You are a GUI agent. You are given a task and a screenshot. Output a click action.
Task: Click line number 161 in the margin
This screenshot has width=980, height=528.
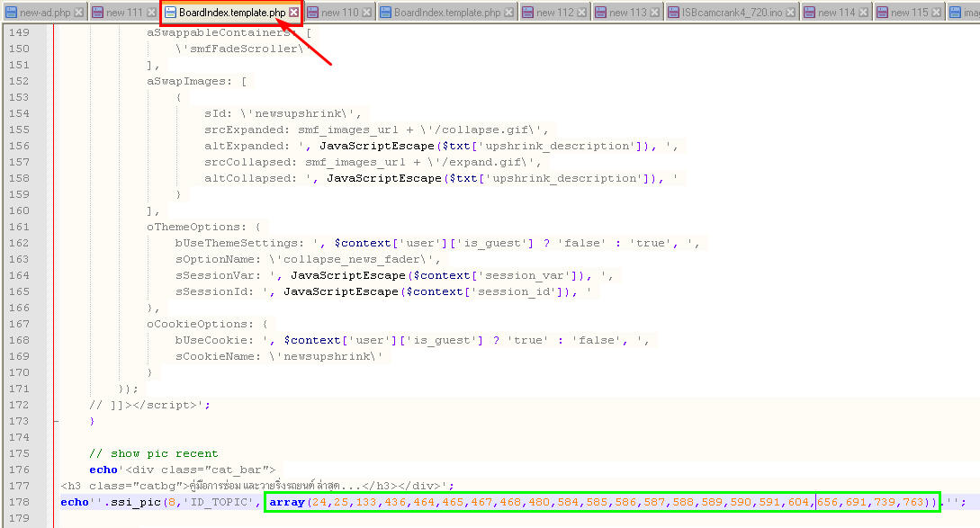19,227
